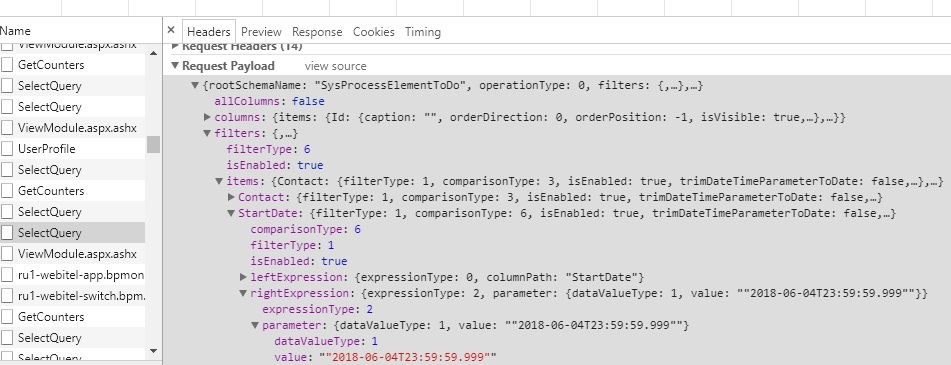Open the Response tab

click(317, 32)
